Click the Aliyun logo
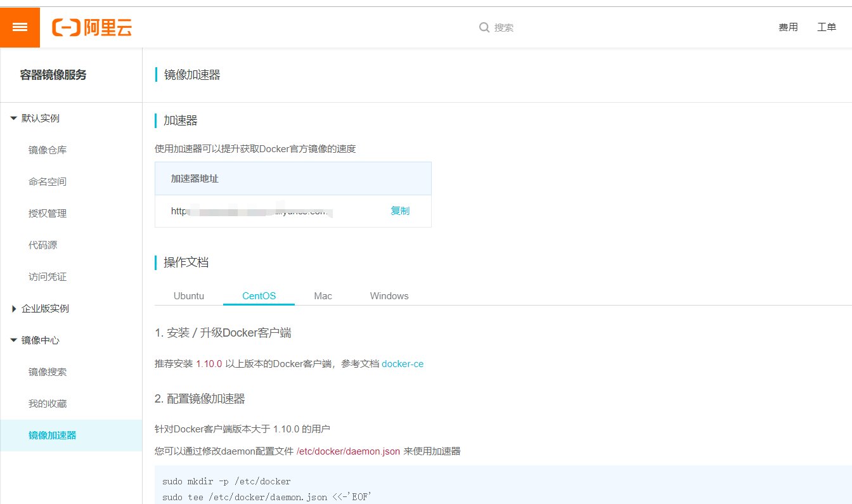852x504 pixels. [92, 27]
